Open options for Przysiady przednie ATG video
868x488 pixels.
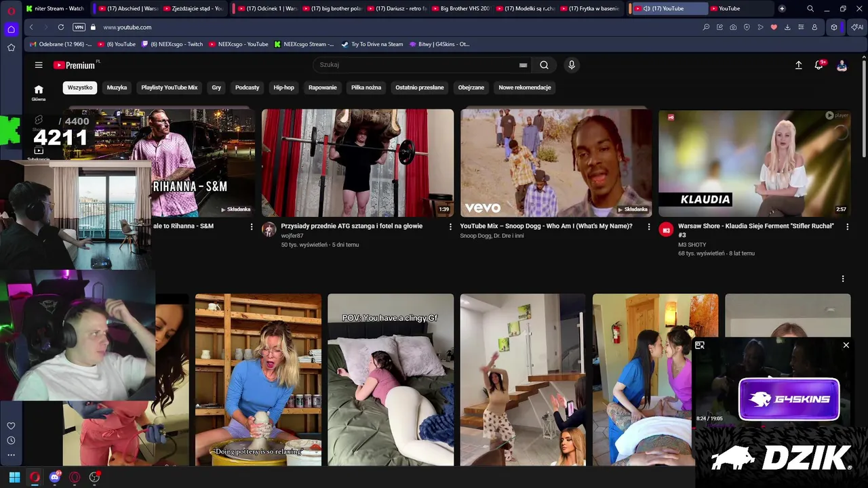[450, 226]
